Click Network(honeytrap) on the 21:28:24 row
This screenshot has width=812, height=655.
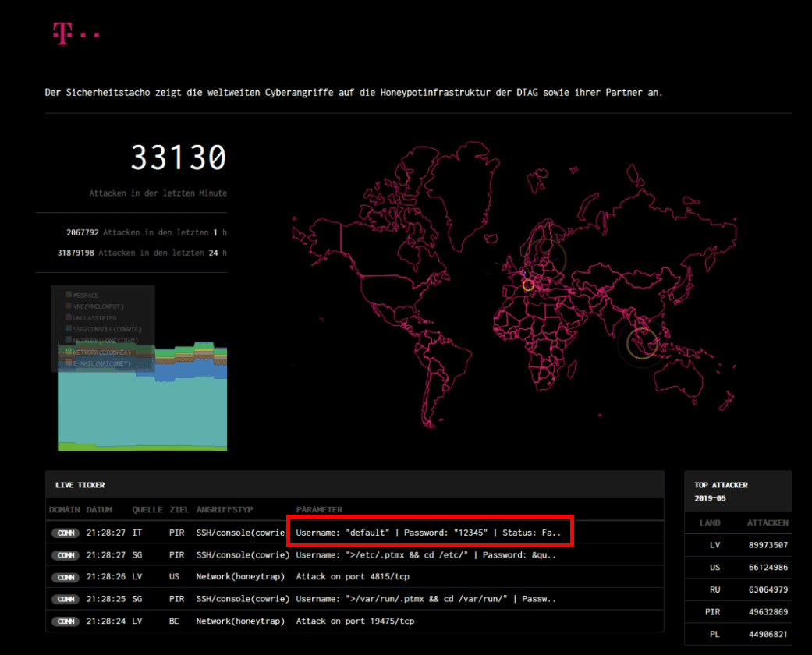pos(240,621)
